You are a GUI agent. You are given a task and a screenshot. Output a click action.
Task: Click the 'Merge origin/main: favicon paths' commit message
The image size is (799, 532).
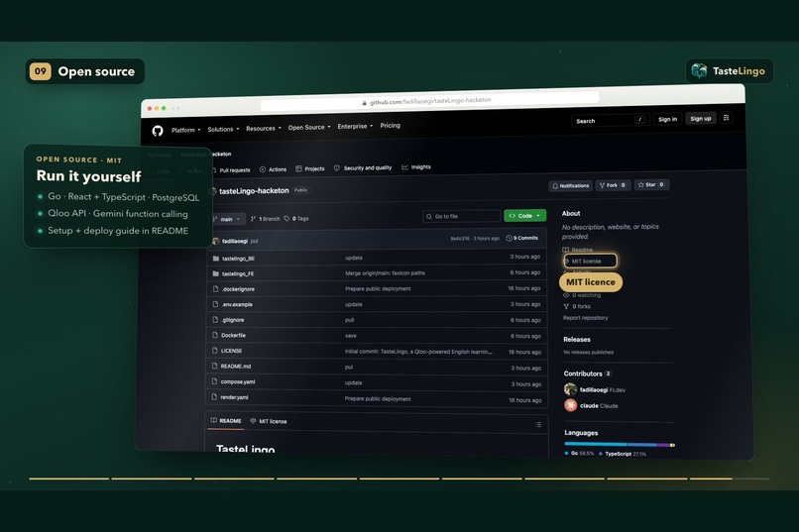[x=385, y=272]
